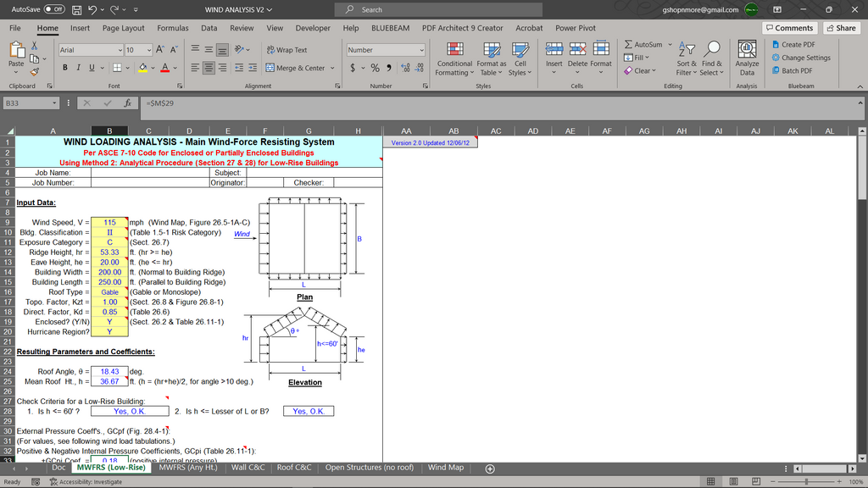Viewport: 868px width, 488px height.
Task: Click the Comments button
Action: pos(790,28)
